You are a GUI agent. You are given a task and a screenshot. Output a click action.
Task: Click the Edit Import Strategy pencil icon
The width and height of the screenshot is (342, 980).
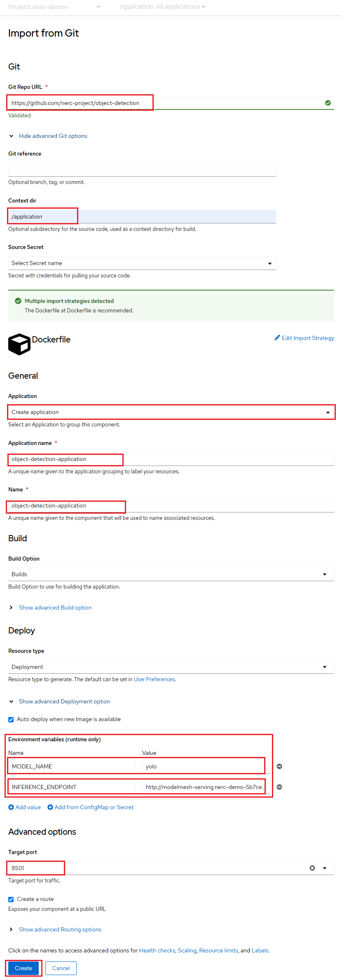277,338
